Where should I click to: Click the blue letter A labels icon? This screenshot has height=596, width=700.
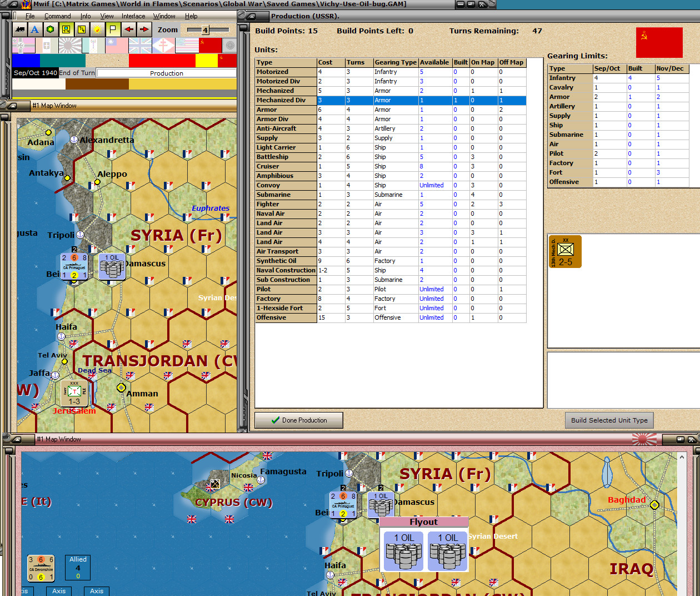pyautogui.click(x=34, y=29)
